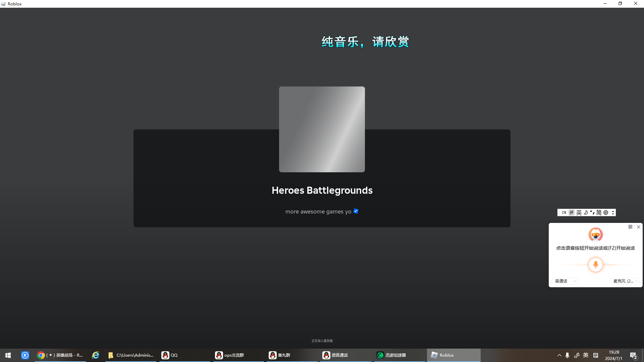
Task: Open IME settings gear on floating bar
Action: [606, 213]
